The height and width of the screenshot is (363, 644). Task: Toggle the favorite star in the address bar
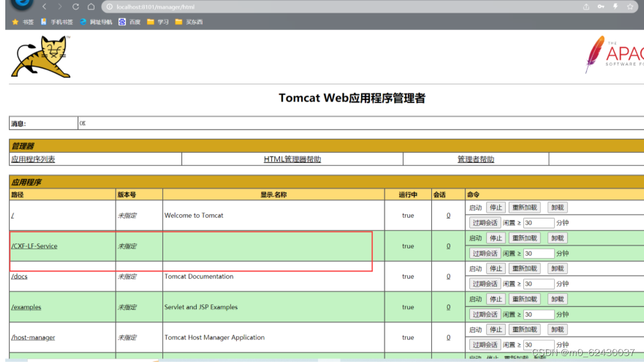pos(630,7)
